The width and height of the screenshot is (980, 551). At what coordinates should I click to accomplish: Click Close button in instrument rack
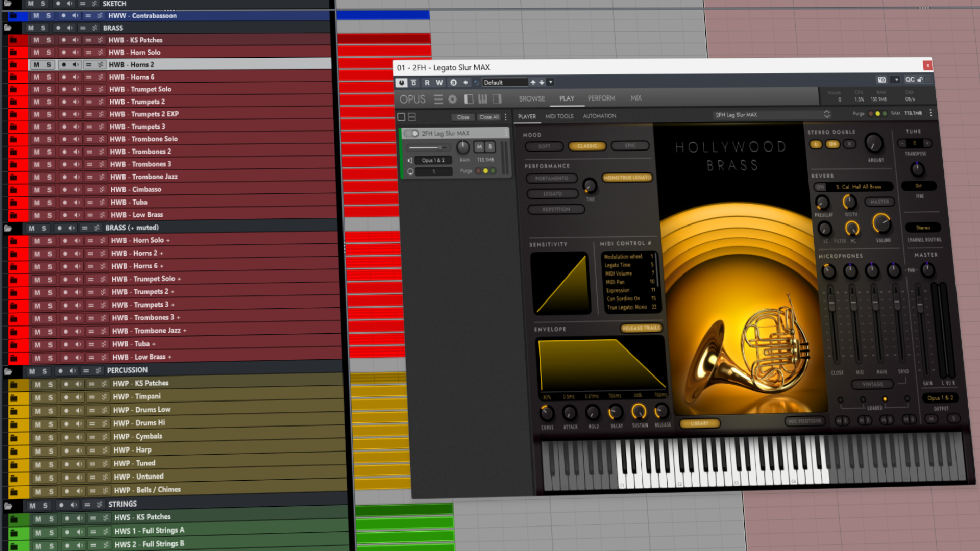pyautogui.click(x=463, y=117)
